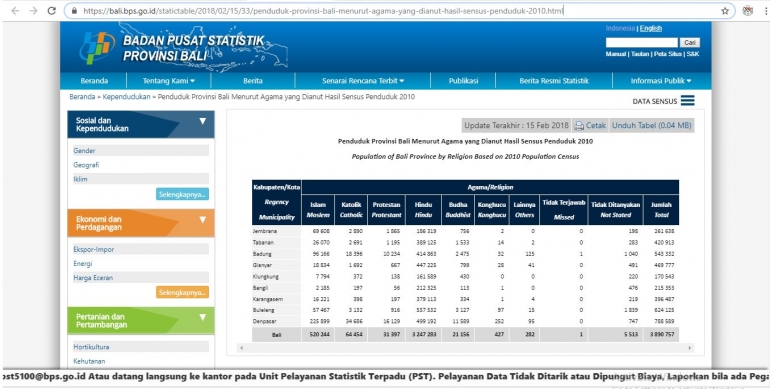Expand Senarai Rencana Terbit dropdown menu

(x=363, y=81)
